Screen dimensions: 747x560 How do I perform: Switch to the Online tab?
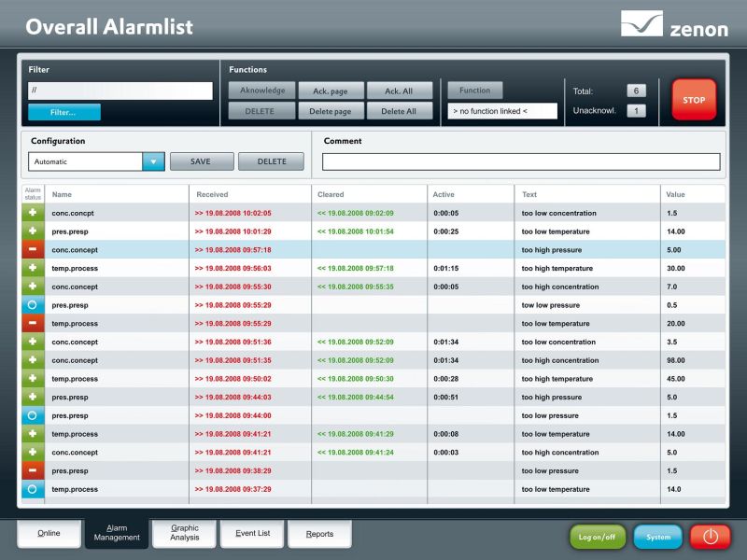49,534
